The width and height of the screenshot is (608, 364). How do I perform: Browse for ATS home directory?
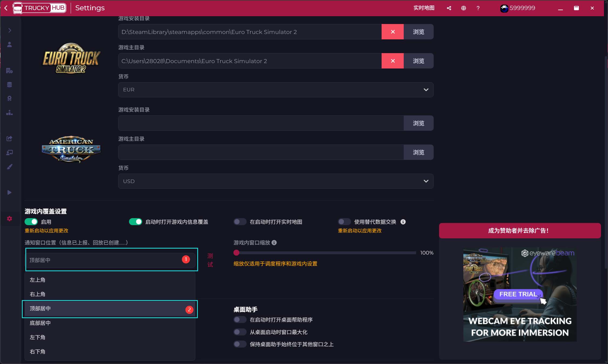click(419, 152)
